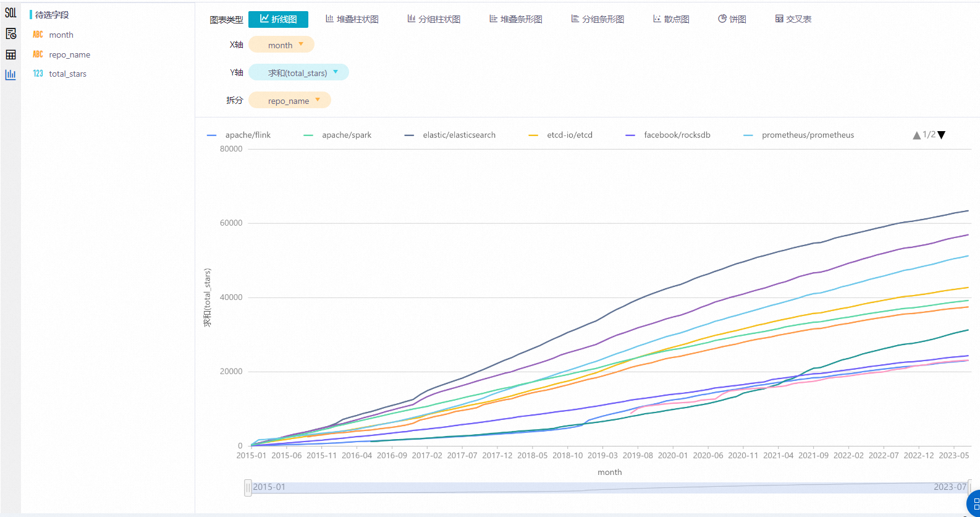
Task: Toggle apache/flink legend series
Action: pos(239,135)
